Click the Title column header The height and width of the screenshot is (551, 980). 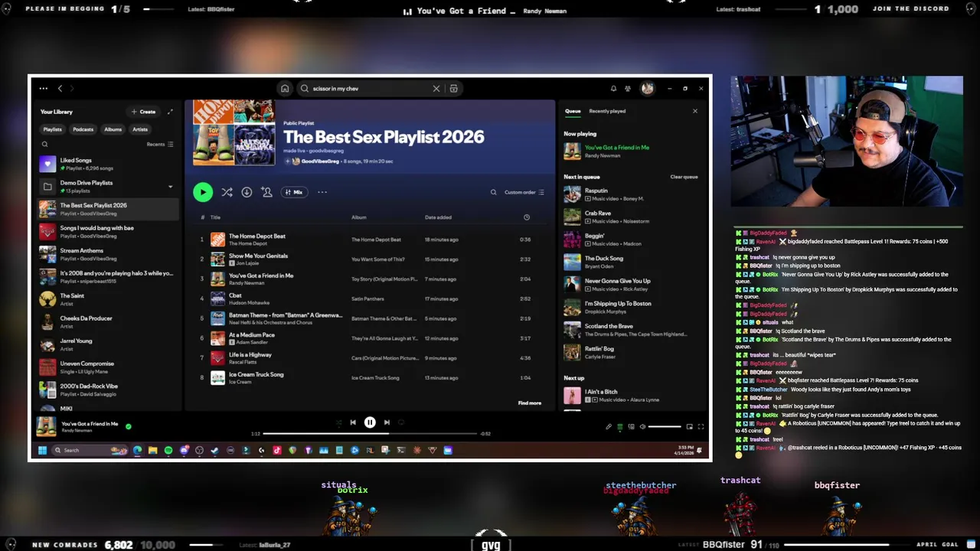[215, 217]
